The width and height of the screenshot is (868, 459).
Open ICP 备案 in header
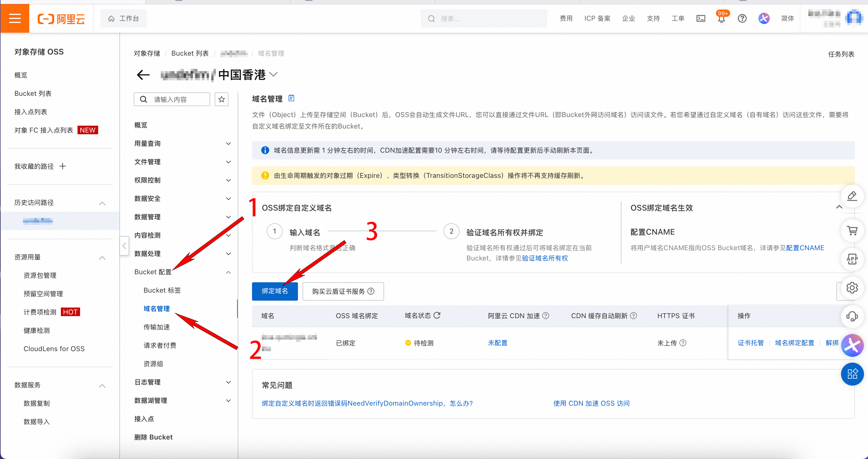[597, 19]
